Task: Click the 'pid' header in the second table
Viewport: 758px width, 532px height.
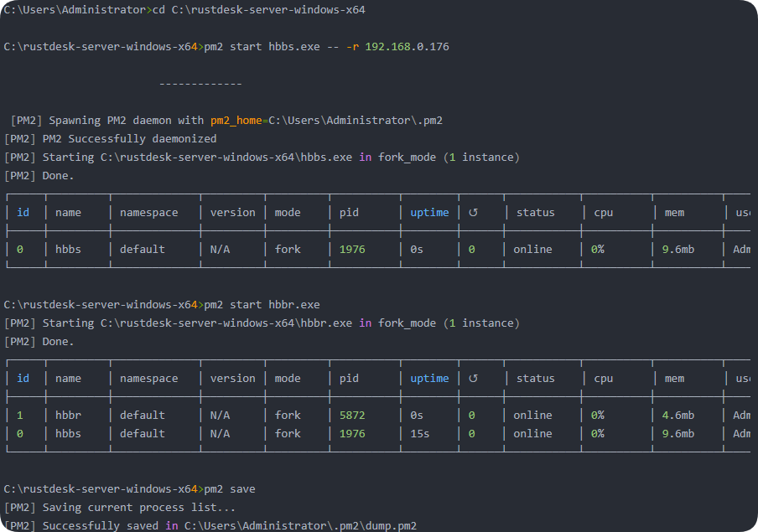Action: click(349, 379)
